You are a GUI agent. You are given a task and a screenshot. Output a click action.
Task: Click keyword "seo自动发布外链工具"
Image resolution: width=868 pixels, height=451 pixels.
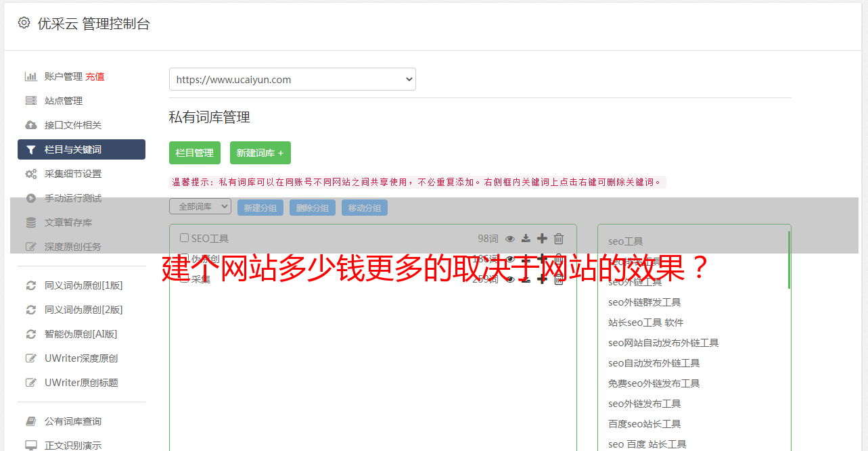click(654, 363)
